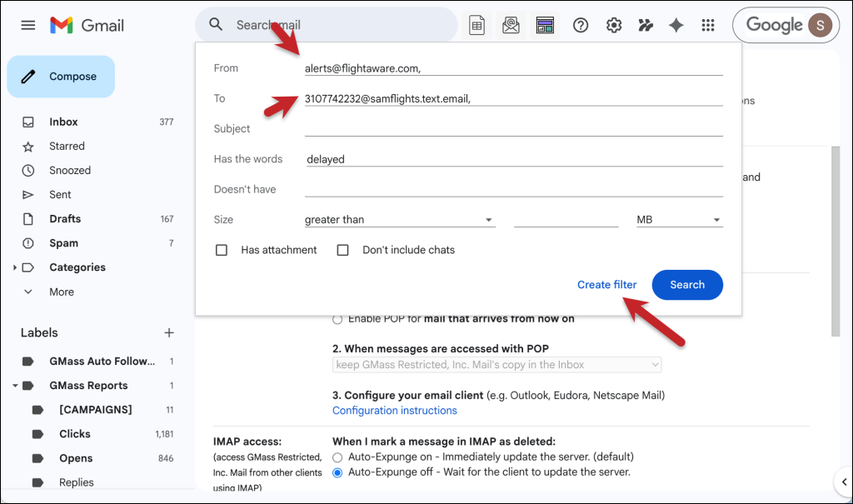Launch Gemini with the sparkle icon
Screen dimensions: 853x504
(x=676, y=25)
